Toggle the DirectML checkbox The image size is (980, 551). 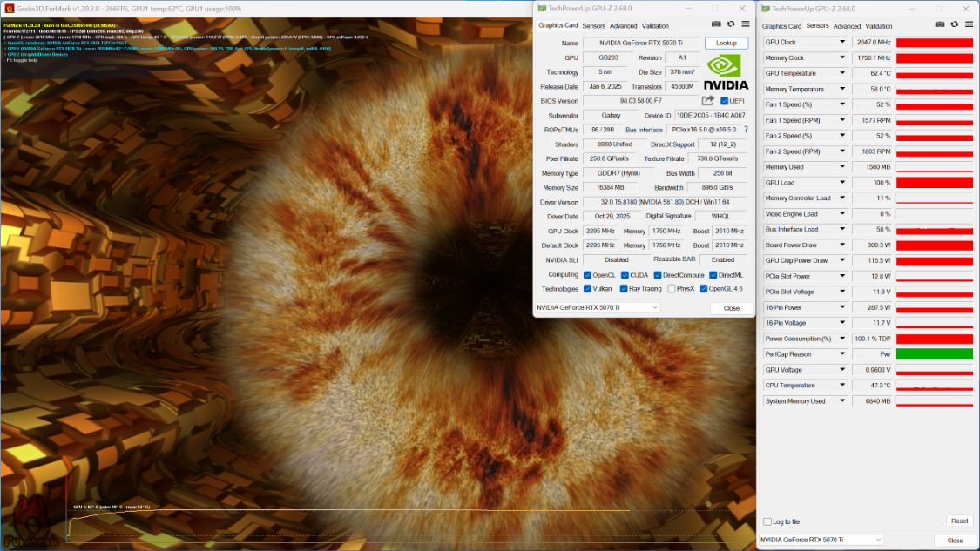(713, 275)
